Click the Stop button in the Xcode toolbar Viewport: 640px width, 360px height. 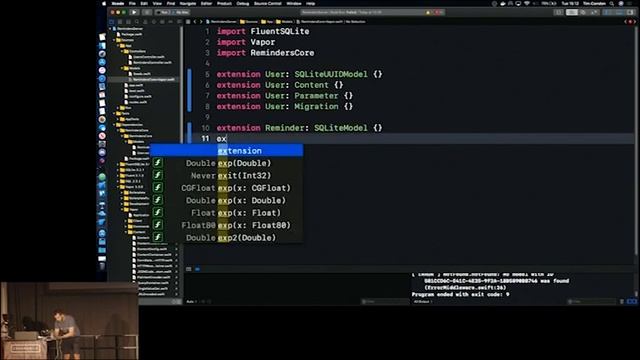(147, 12)
